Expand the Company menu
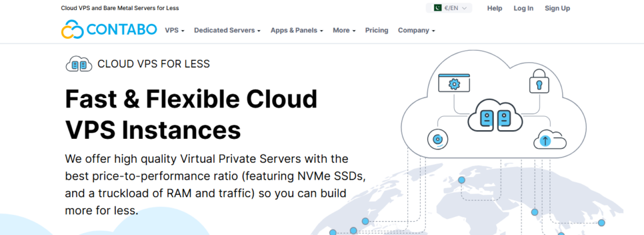The width and height of the screenshot is (644, 235). click(x=416, y=30)
